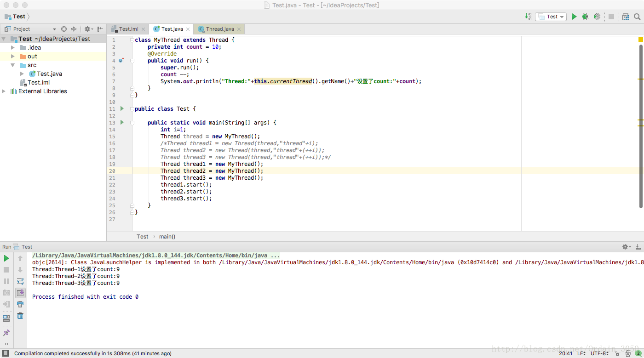Toggle Scroll to the End in console

pos(20,293)
